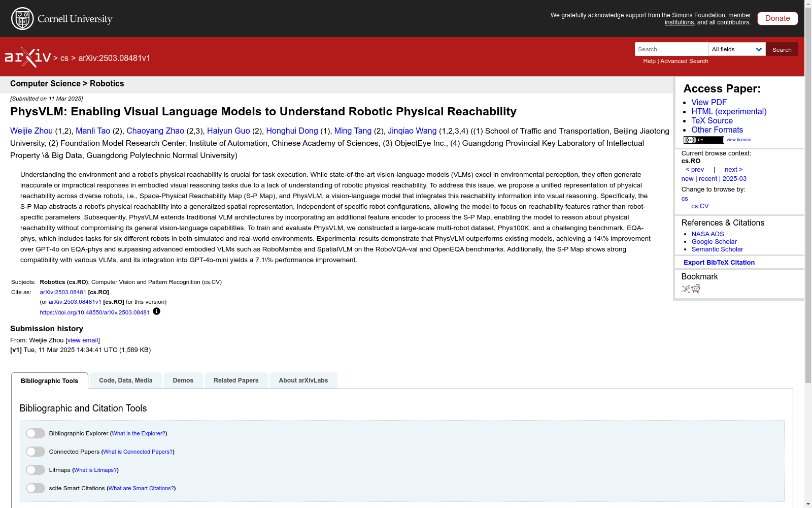Viewport: 812px width, 508px height.
Task: Open 2025-03 listing link
Action: click(734, 179)
